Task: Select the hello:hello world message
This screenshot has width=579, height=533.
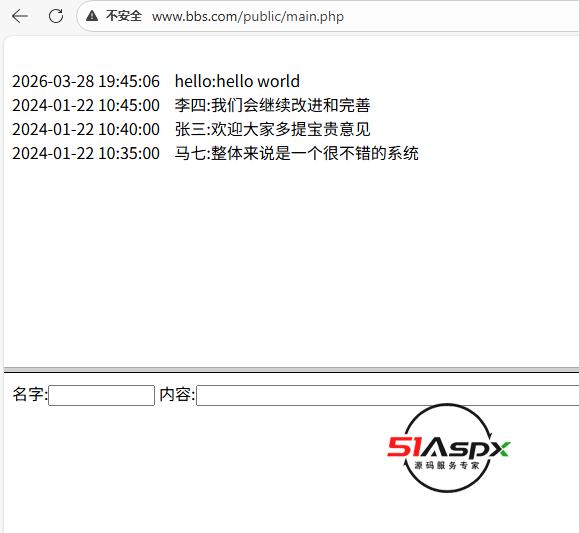Action: click(237, 81)
